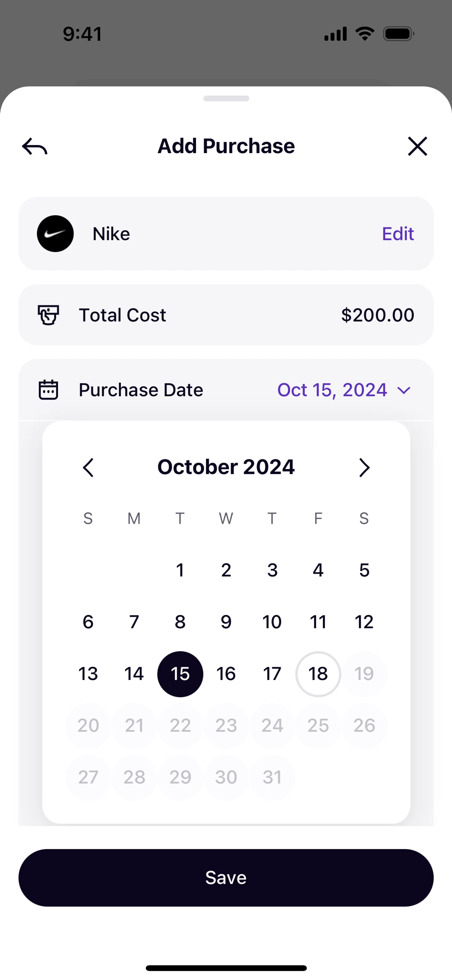The image size is (452, 980).
Task: Tap the battery icon in status bar
Action: [x=399, y=34]
